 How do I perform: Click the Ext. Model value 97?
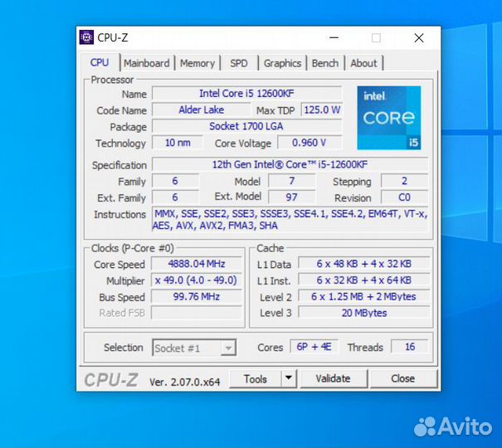point(292,197)
